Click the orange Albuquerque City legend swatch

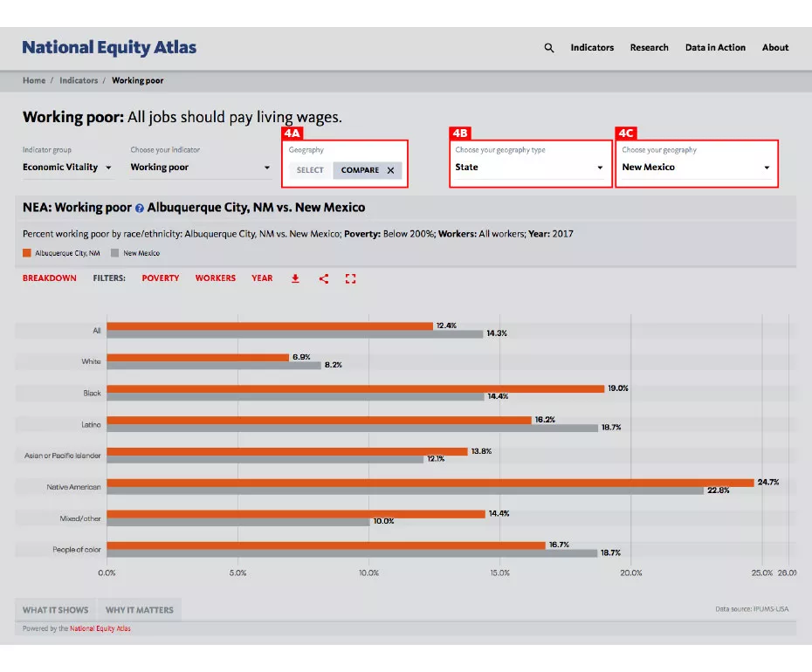pos(26,252)
